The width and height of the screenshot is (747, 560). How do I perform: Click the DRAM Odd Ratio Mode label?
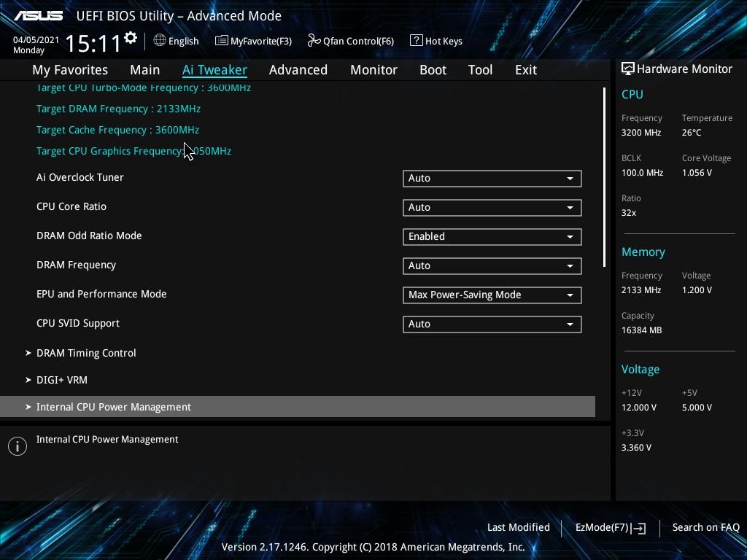coord(89,236)
